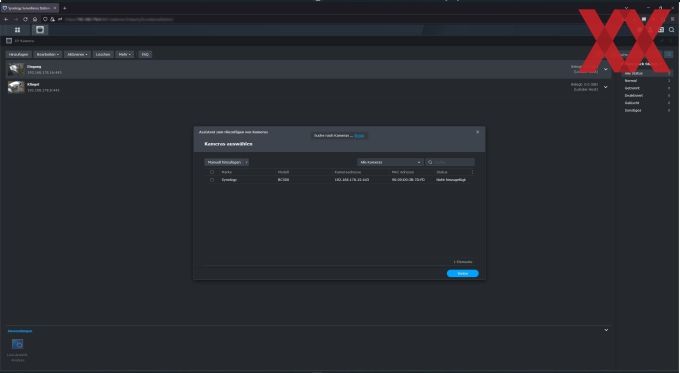Sort by the Status column header in dialog

point(442,172)
